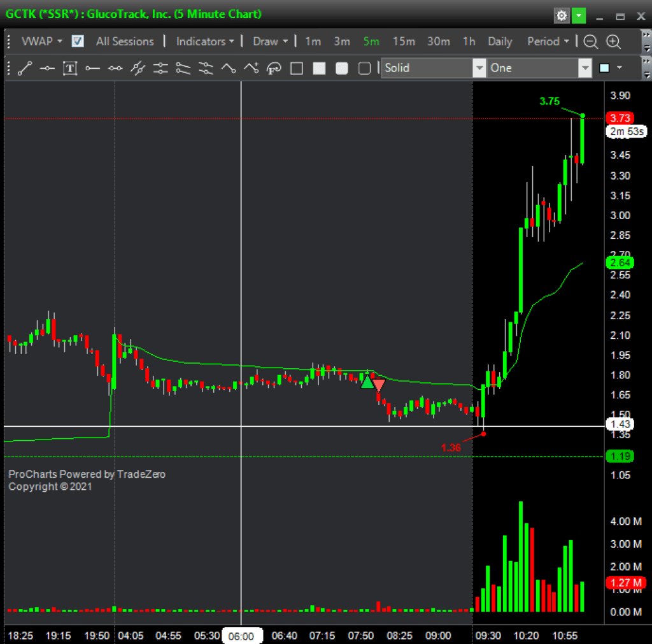
Task: Select the Daily timeframe button
Action: tap(500, 41)
